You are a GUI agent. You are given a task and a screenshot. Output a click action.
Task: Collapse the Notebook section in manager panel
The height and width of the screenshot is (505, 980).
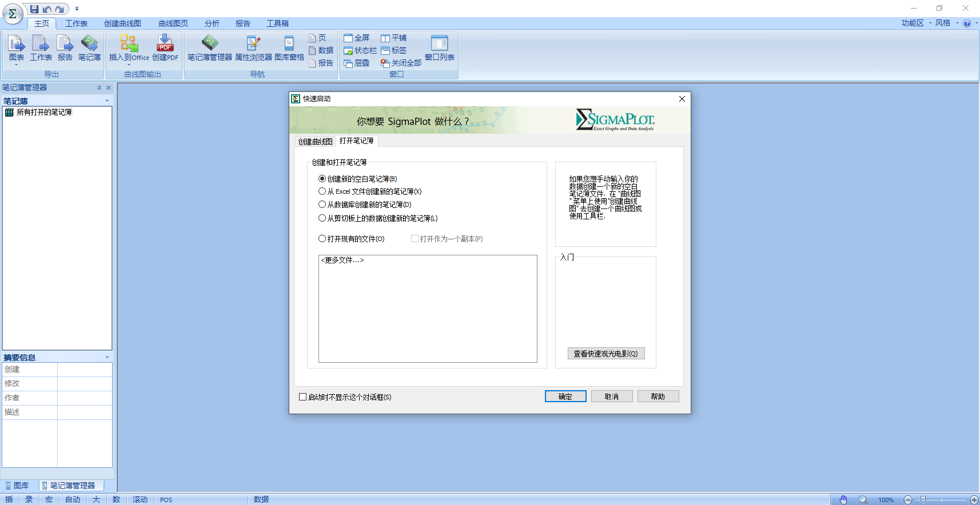pyautogui.click(x=107, y=101)
